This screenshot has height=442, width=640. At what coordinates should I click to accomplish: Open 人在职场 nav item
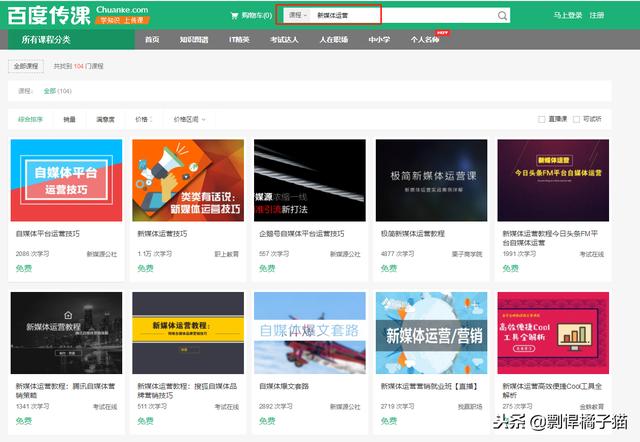point(333,40)
